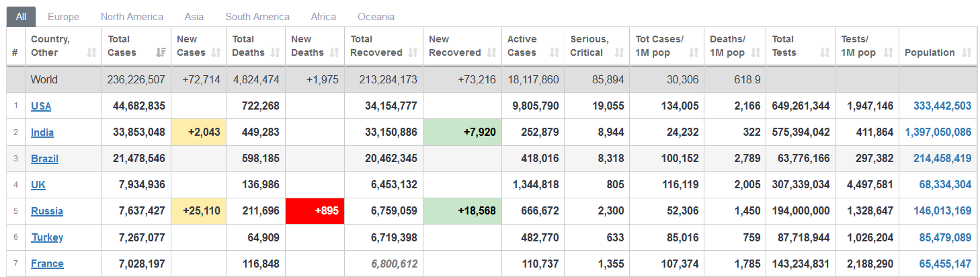Select the Asia tab
The image size is (980, 277).
coord(194,17)
